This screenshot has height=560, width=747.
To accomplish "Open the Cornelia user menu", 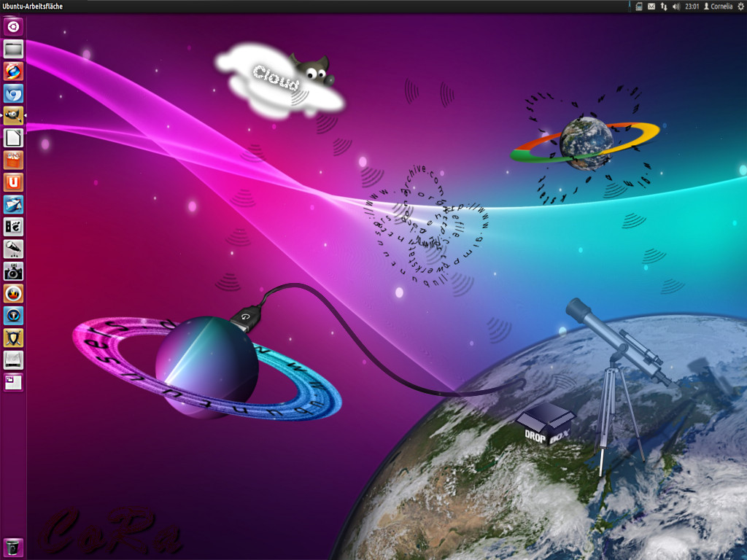I will (x=718, y=6).
